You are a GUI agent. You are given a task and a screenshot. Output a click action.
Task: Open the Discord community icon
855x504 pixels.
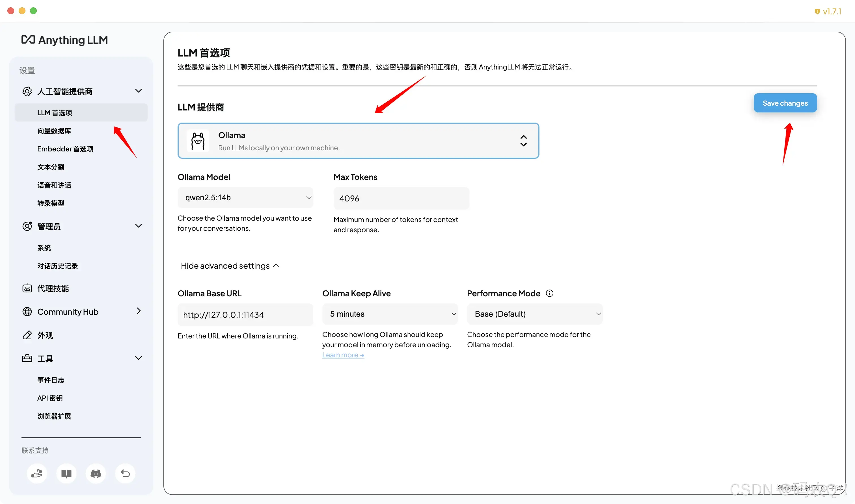pyautogui.click(x=96, y=473)
